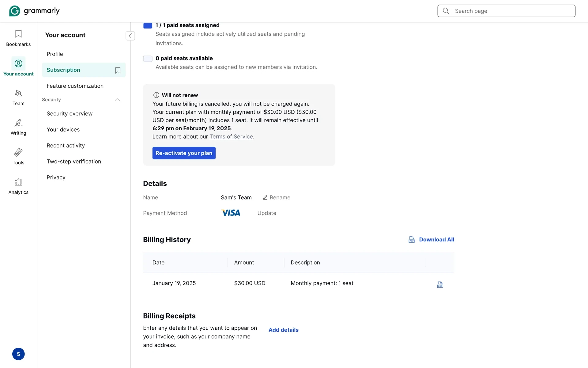Collapse the Your account panel
Screen dimensions: 588x368
click(130, 36)
